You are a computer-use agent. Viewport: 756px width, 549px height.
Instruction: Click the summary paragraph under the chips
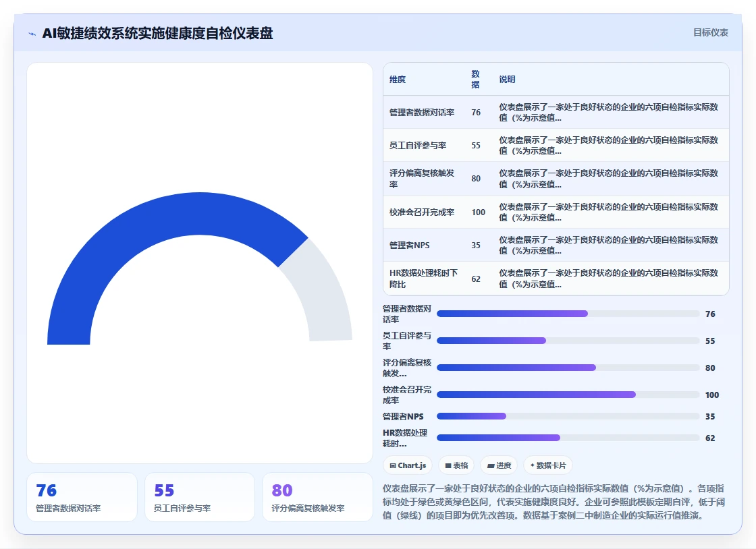click(x=553, y=502)
